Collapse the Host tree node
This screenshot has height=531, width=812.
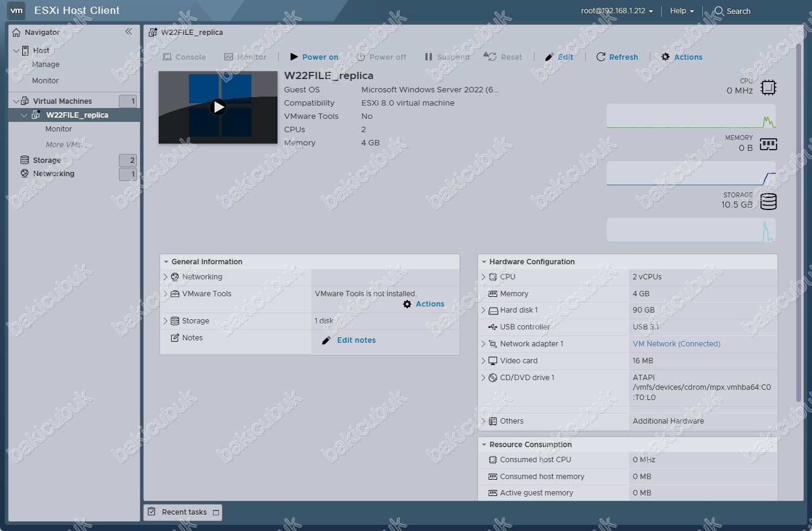pos(16,51)
